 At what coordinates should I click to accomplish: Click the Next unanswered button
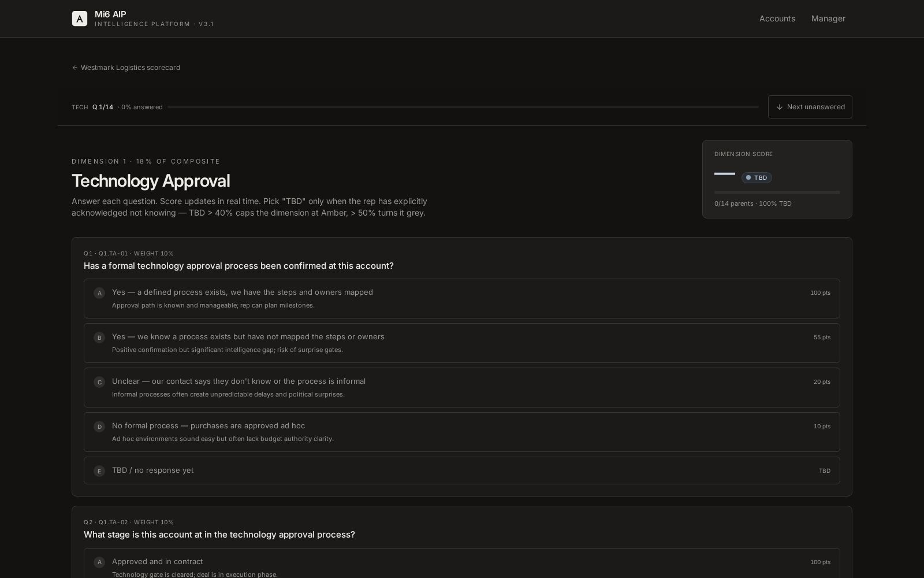click(x=810, y=107)
